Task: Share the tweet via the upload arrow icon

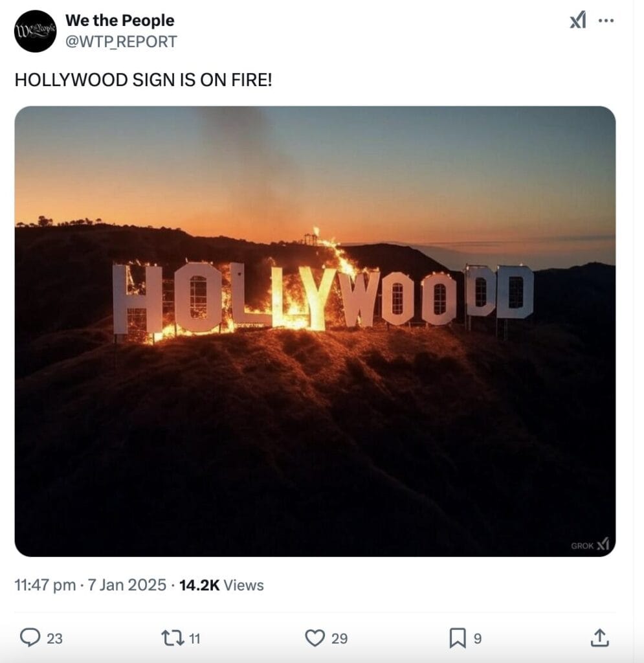Action: 599,638
